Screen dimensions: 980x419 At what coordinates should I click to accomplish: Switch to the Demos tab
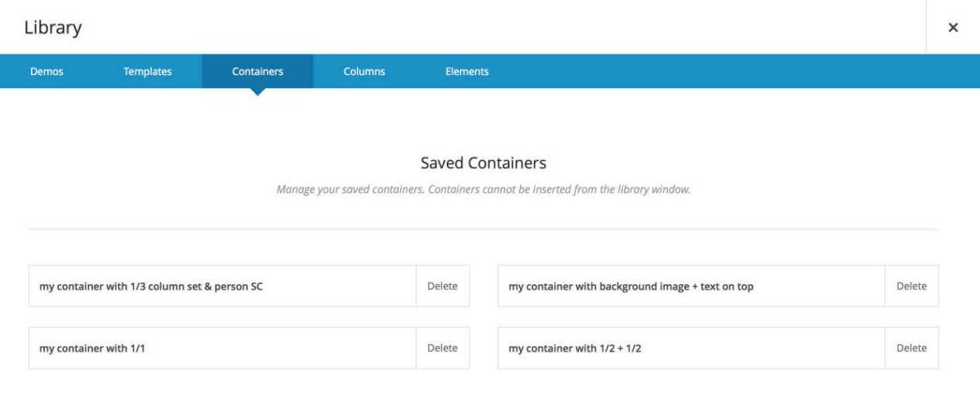pyautogui.click(x=47, y=72)
